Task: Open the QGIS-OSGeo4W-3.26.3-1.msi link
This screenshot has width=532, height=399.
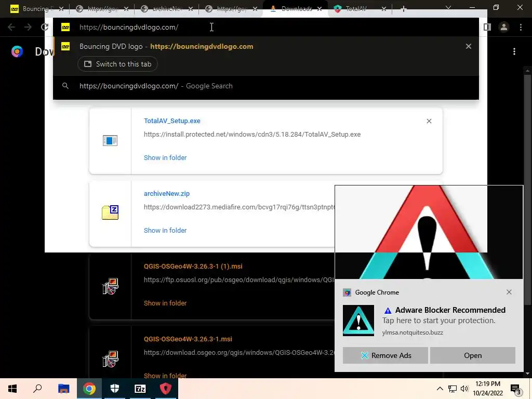Action: pyautogui.click(x=188, y=339)
